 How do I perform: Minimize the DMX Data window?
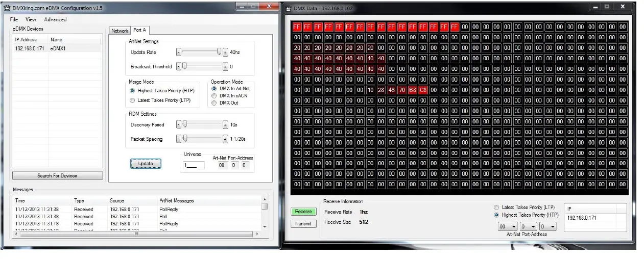[x=595, y=7]
